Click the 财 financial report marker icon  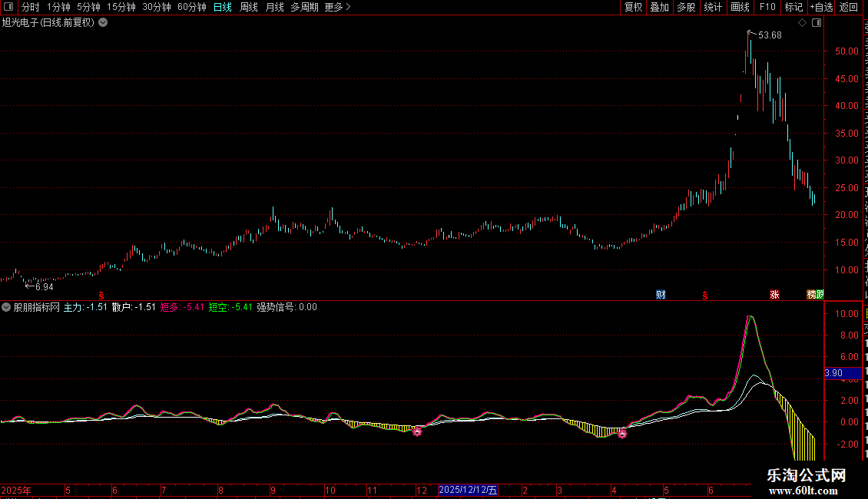[661, 295]
